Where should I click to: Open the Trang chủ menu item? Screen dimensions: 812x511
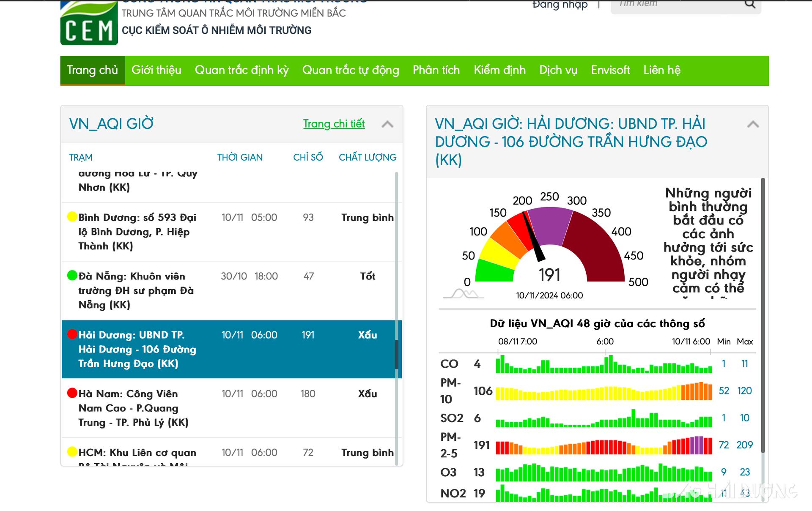[93, 70]
